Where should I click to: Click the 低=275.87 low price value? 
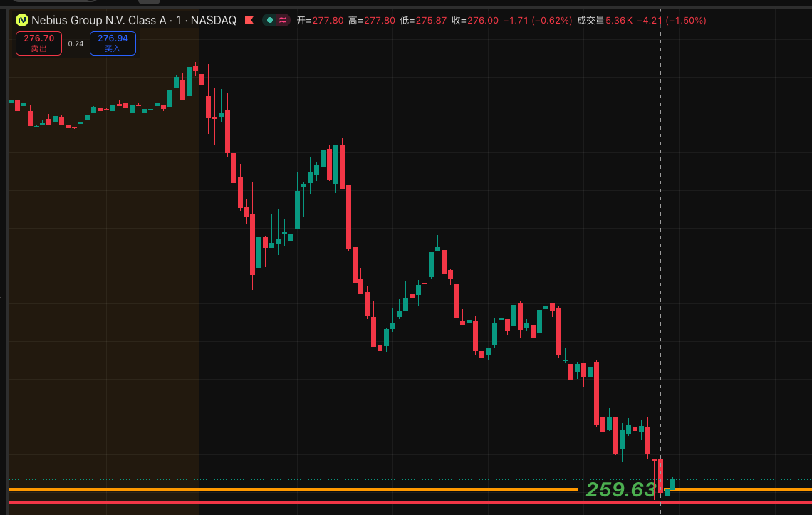[423, 20]
